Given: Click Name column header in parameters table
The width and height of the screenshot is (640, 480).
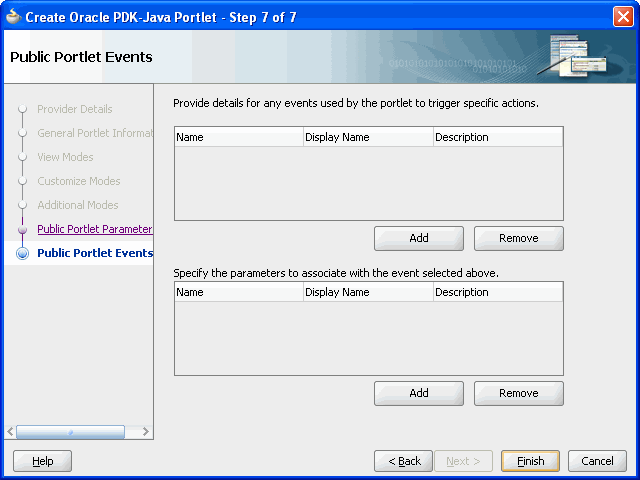Looking at the screenshot, I should pos(239,292).
